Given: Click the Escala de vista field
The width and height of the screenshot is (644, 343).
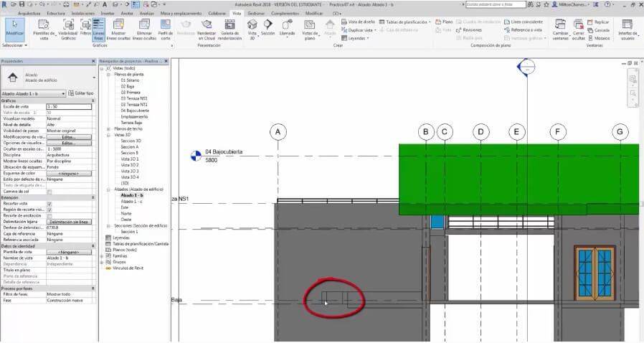Looking at the screenshot, I should pyautogui.click(x=70, y=106).
